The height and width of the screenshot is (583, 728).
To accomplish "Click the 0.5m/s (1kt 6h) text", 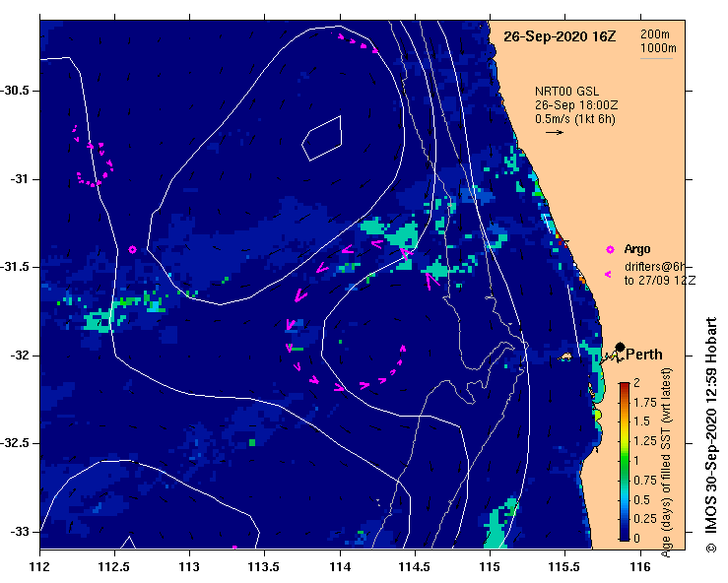I will (x=574, y=119).
